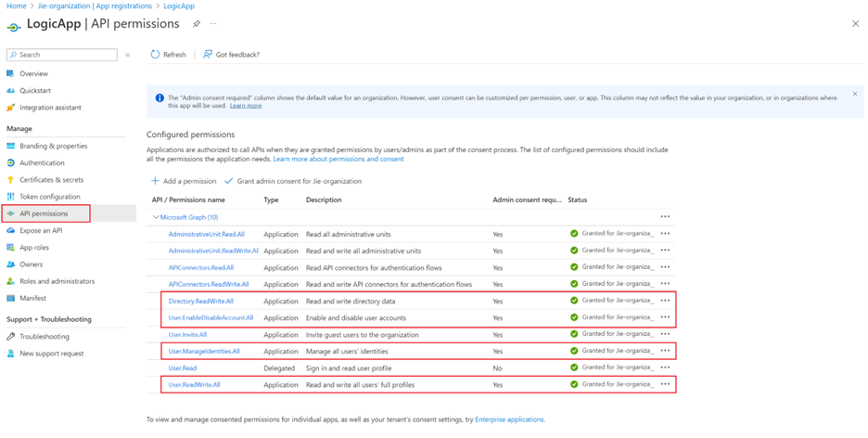Viewport: 868px width, 438px height.
Task: Open more options for Microsoft Graph group
Action: pyautogui.click(x=665, y=216)
